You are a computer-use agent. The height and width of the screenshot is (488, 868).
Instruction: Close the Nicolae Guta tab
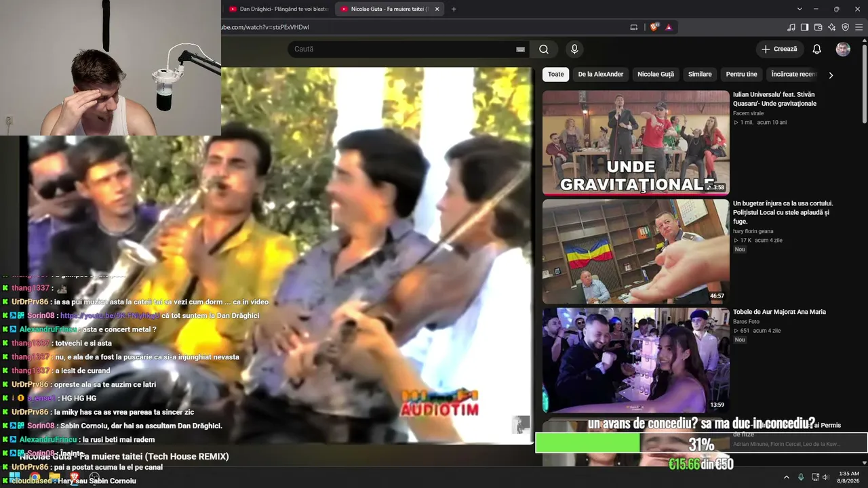(x=437, y=9)
